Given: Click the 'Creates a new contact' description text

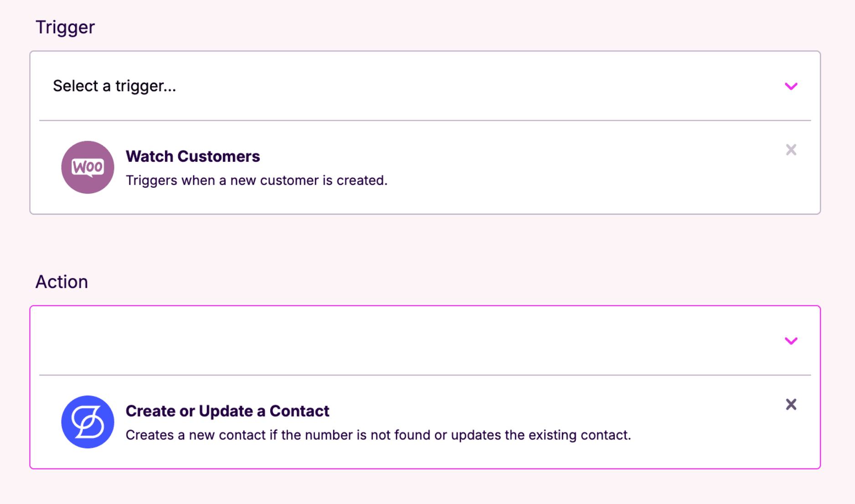Looking at the screenshot, I should pyautogui.click(x=378, y=435).
